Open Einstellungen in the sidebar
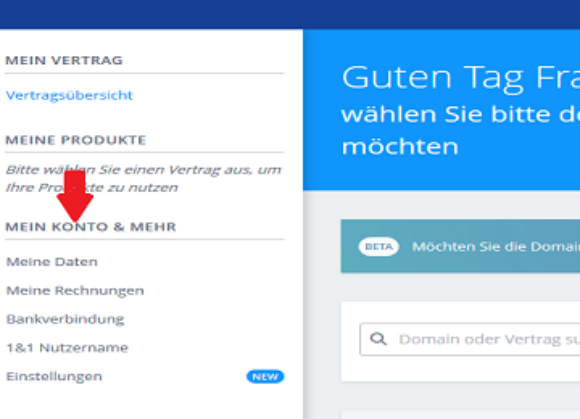This screenshot has height=419, width=580. tap(54, 376)
